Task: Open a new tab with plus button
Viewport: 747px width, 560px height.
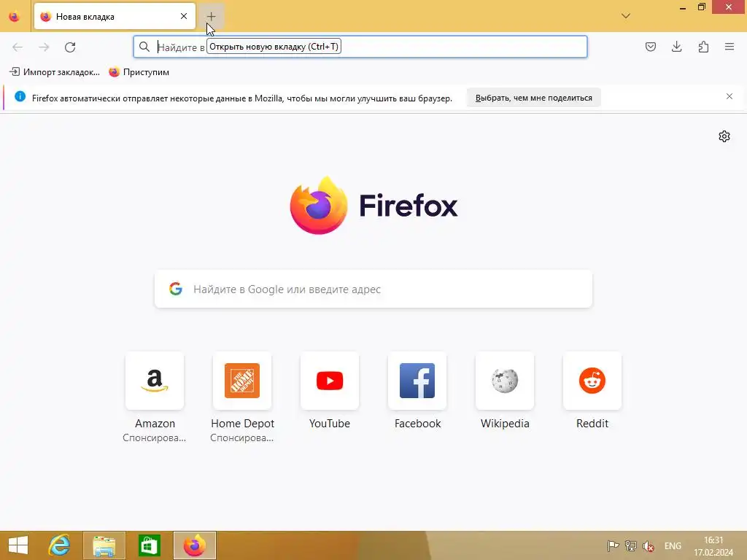Action: pos(211,17)
